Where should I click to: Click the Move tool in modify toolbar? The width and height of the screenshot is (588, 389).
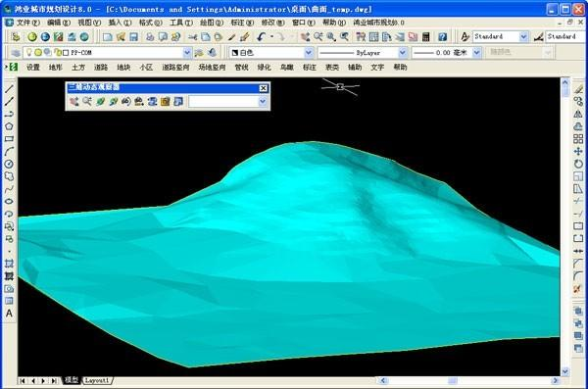pyautogui.click(x=578, y=151)
